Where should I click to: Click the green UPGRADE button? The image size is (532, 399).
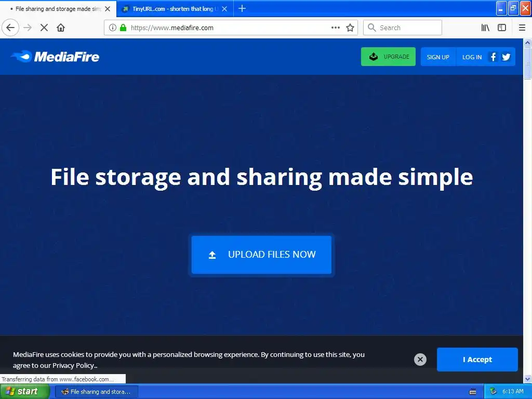pyautogui.click(x=388, y=57)
